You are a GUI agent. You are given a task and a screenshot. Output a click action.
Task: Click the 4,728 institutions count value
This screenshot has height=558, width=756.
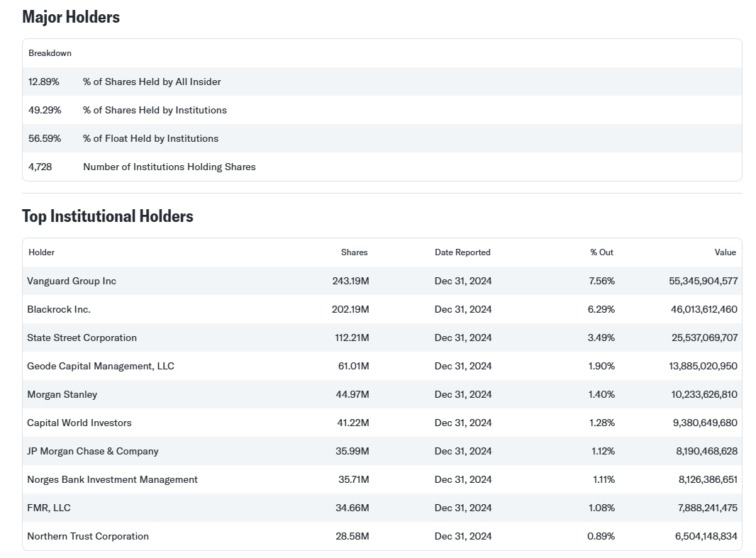[40, 167]
